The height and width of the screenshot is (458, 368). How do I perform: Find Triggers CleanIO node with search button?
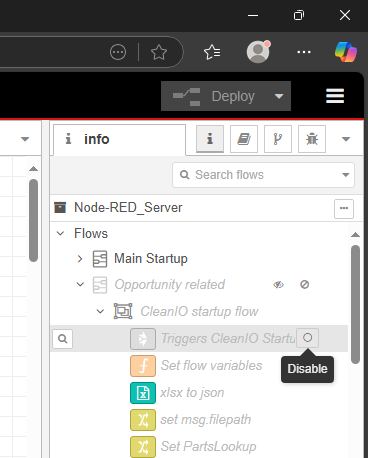[62, 339]
